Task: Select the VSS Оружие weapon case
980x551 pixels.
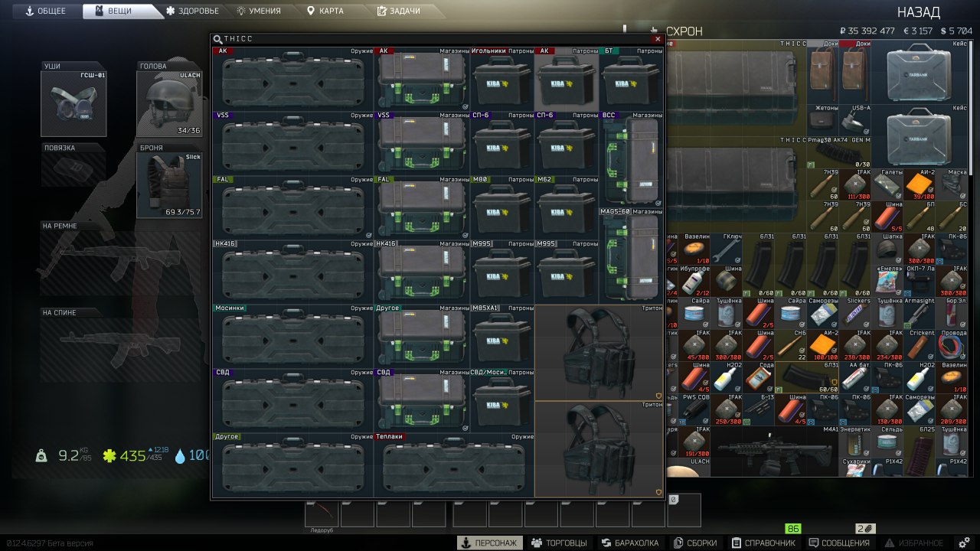Action: pyautogui.click(x=292, y=144)
